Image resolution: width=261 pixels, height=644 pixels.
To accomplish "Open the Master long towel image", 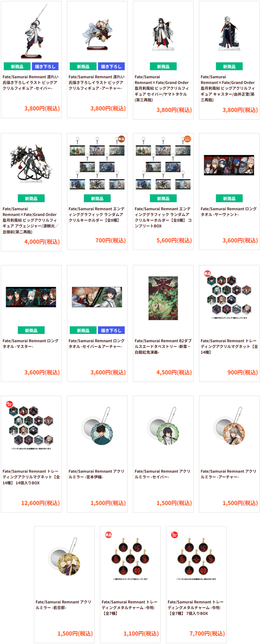I will [x=31, y=297].
